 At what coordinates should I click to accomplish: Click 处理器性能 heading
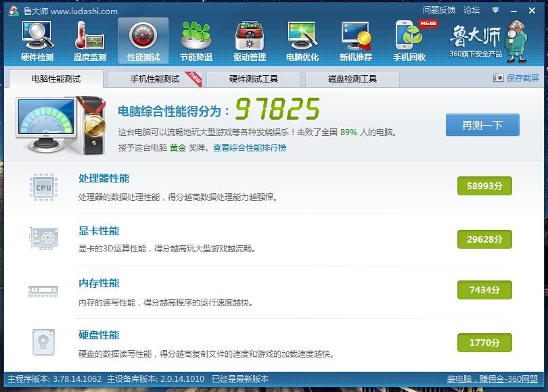point(104,178)
